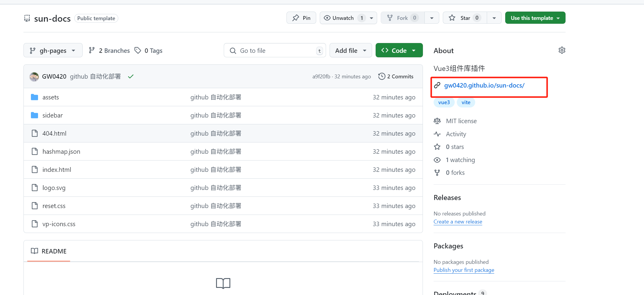The height and width of the screenshot is (295, 644).
Task: Open commit hash a9f20fb
Action: pyautogui.click(x=321, y=77)
